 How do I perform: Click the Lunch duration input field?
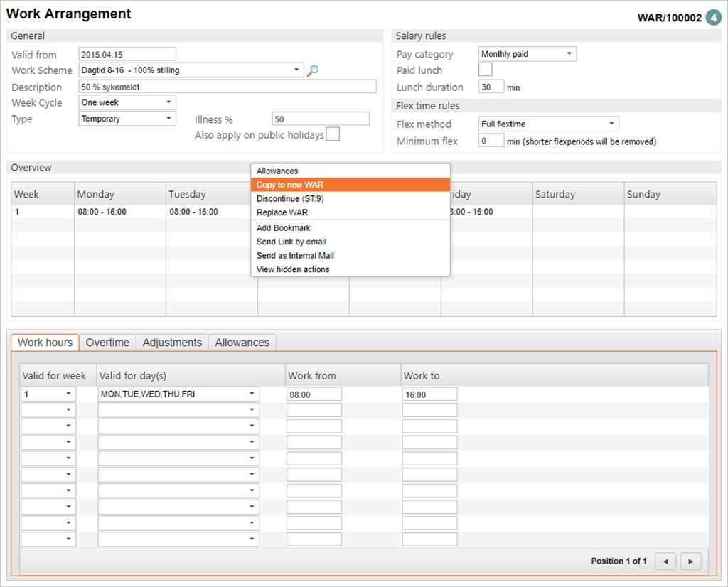491,87
